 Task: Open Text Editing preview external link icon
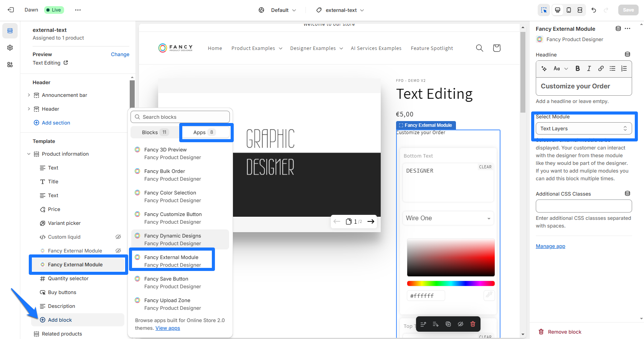pyautogui.click(x=66, y=63)
